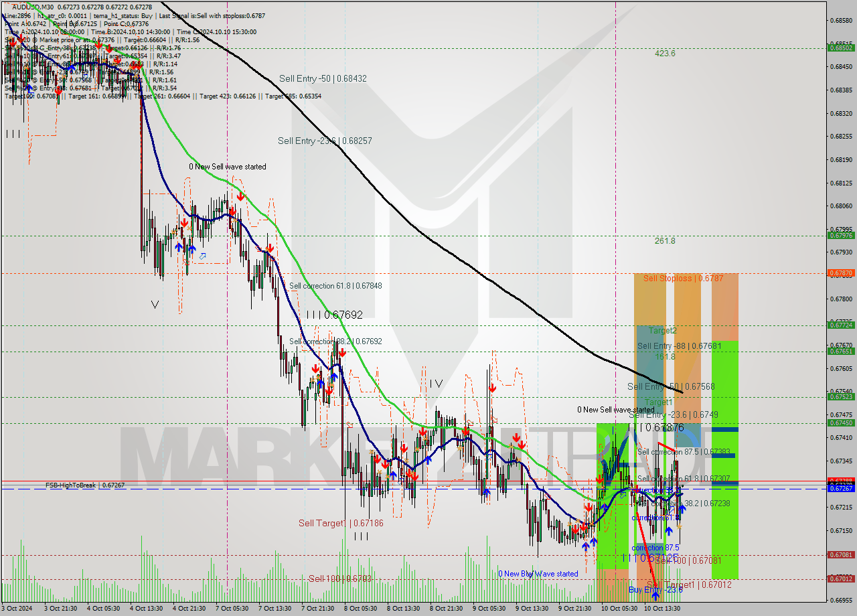Click the blue 'correction 87.5' label
This screenshot has width=857, height=616.
coord(655,548)
